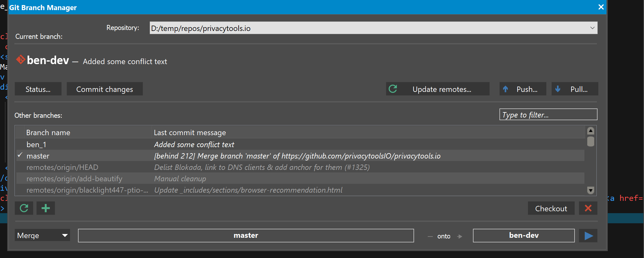Click the Checkout button
644x258 pixels.
(551, 209)
